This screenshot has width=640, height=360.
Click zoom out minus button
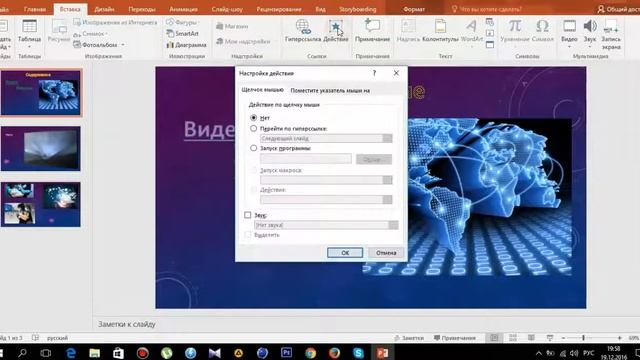point(563,338)
